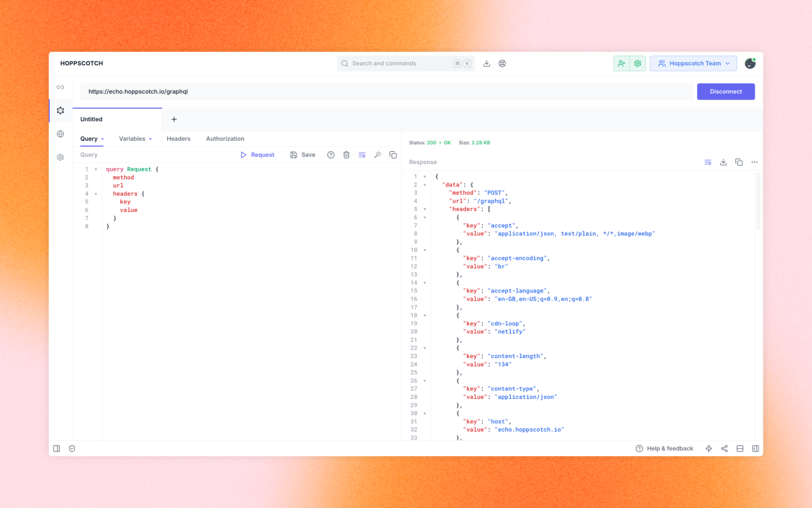Click the GraphQL endpoint URL field
This screenshot has width=812, height=508.
click(386, 92)
